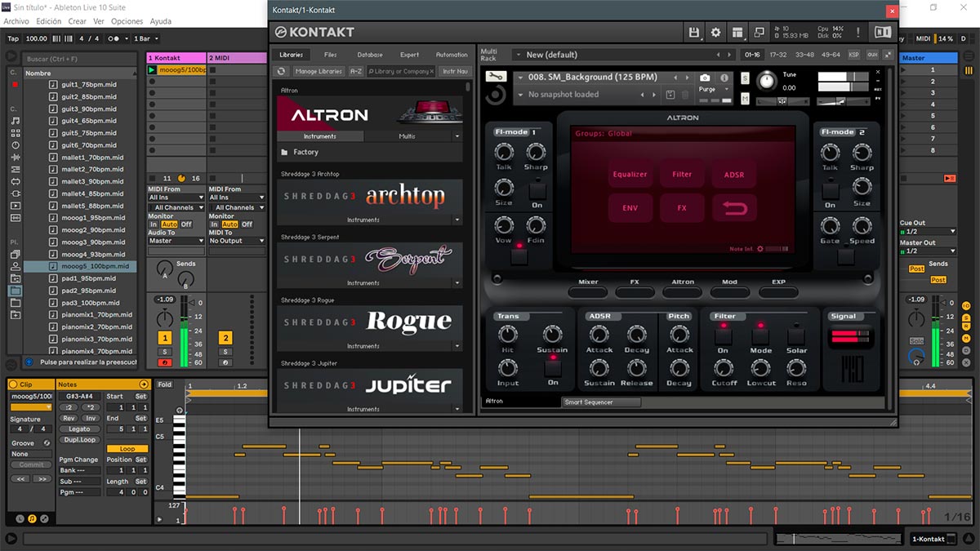The height and width of the screenshot is (551, 980).
Task: Open Kontakt track All Channels dropdown
Action: [x=176, y=207]
